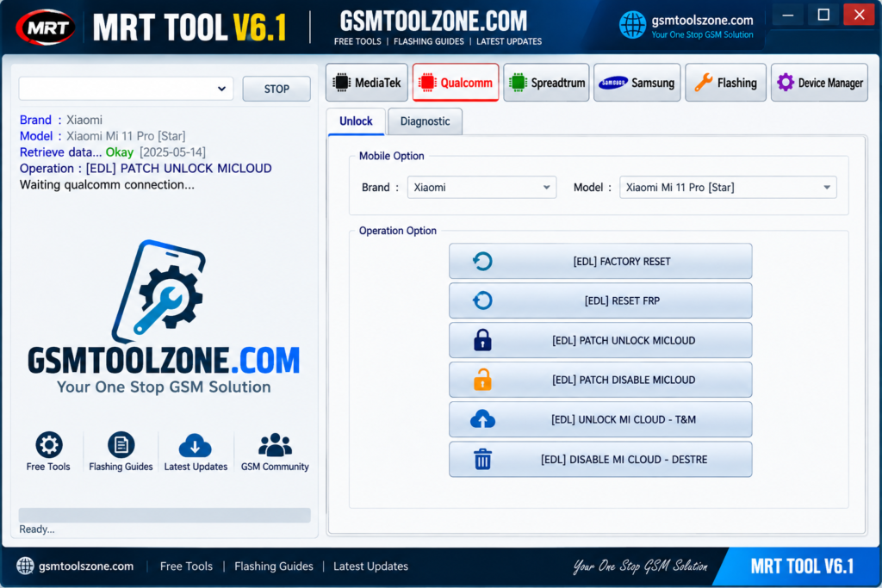Click the dark padlock Patch Unlock icon
Screen dimensions: 882x588
coord(482,340)
